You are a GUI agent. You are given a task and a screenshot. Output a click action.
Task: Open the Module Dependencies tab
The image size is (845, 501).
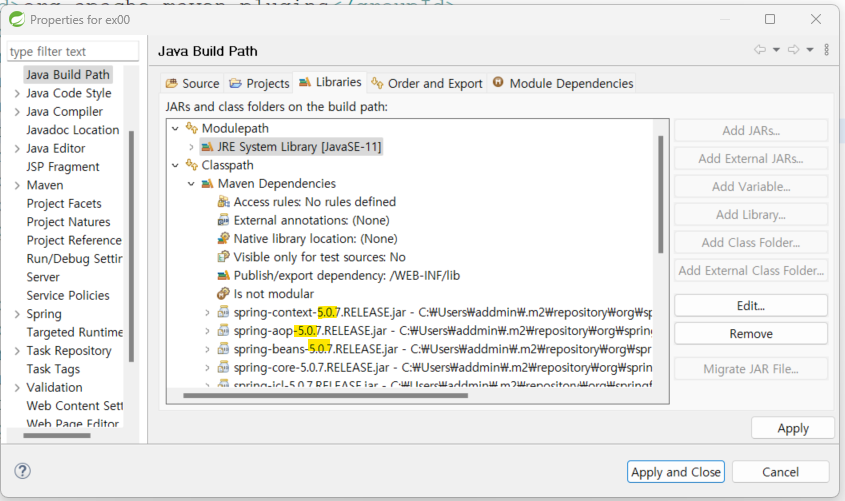coord(563,84)
